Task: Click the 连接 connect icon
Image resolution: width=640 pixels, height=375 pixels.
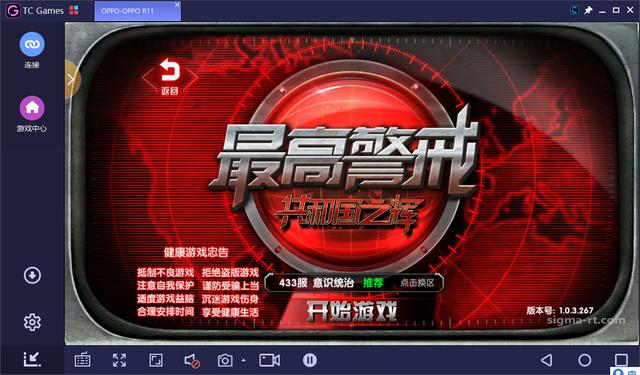Action: [x=32, y=44]
